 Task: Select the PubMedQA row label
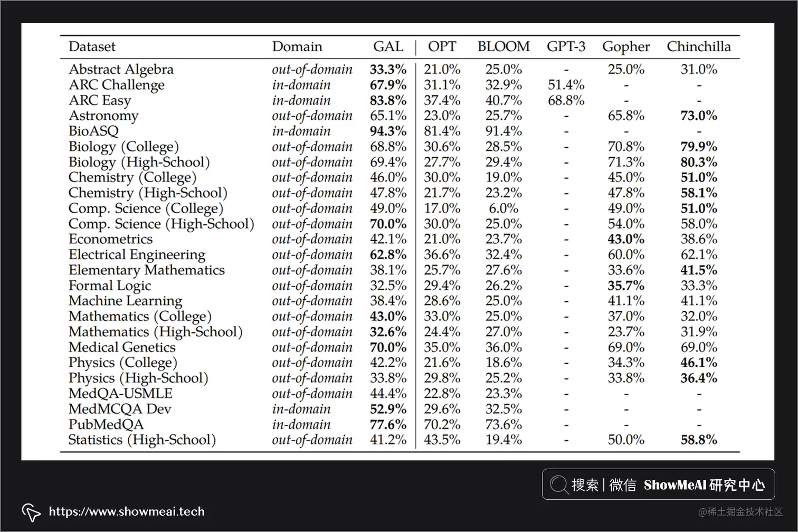[106, 424]
